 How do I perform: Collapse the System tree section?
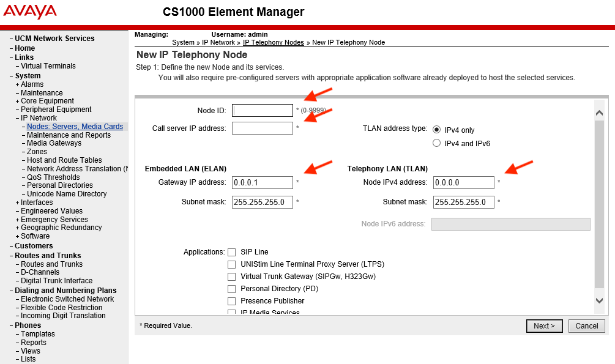(x=12, y=76)
